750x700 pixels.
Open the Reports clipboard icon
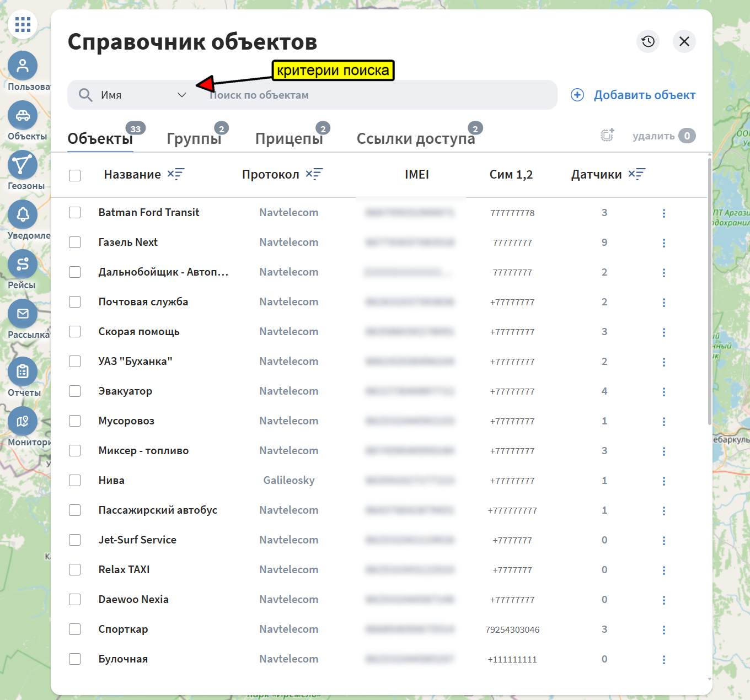click(23, 372)
